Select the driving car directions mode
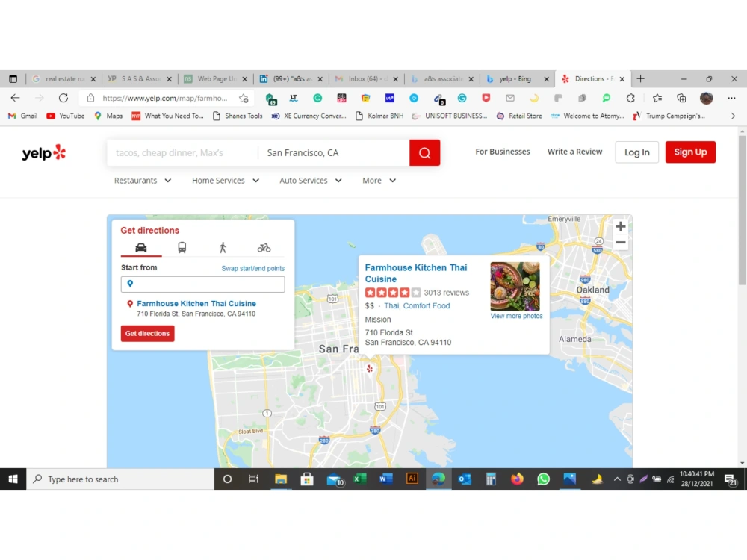The height and width of the screenshot is (560, 747). (141, 248)
